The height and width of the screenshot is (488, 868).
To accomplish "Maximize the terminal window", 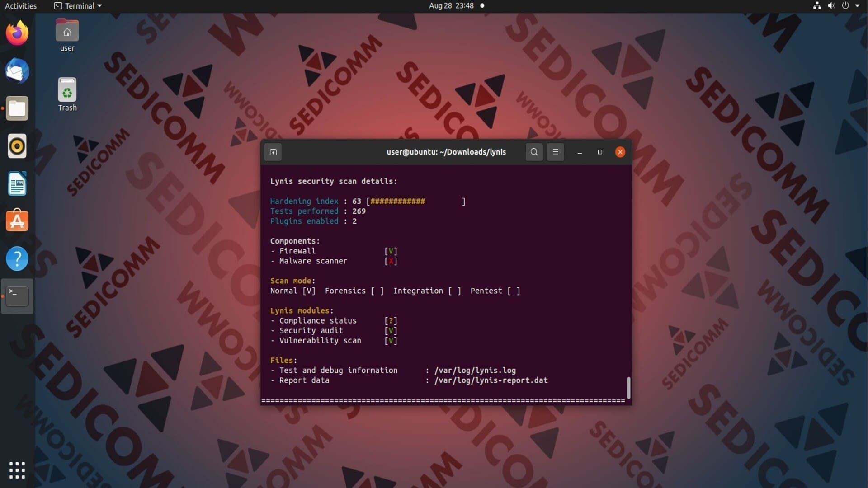I will (600, 152).
